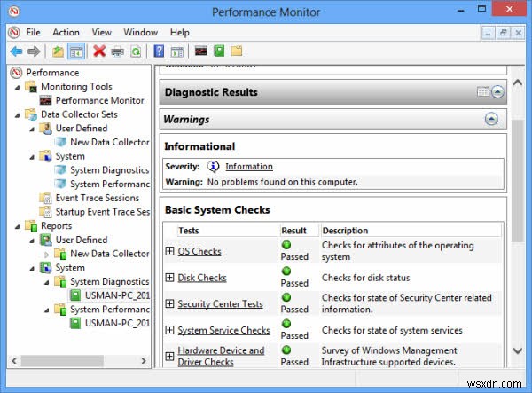Click the Up One Level folder icon

(x=58, y=51)
